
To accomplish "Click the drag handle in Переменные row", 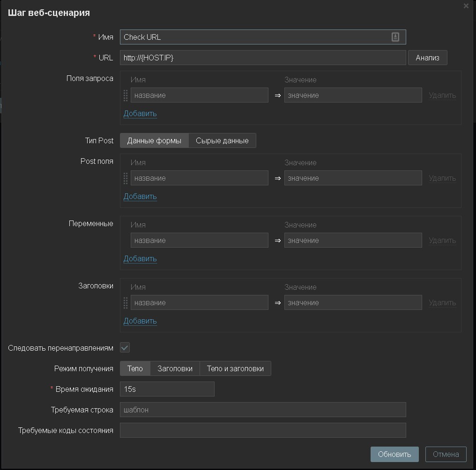I will point(126,240).
